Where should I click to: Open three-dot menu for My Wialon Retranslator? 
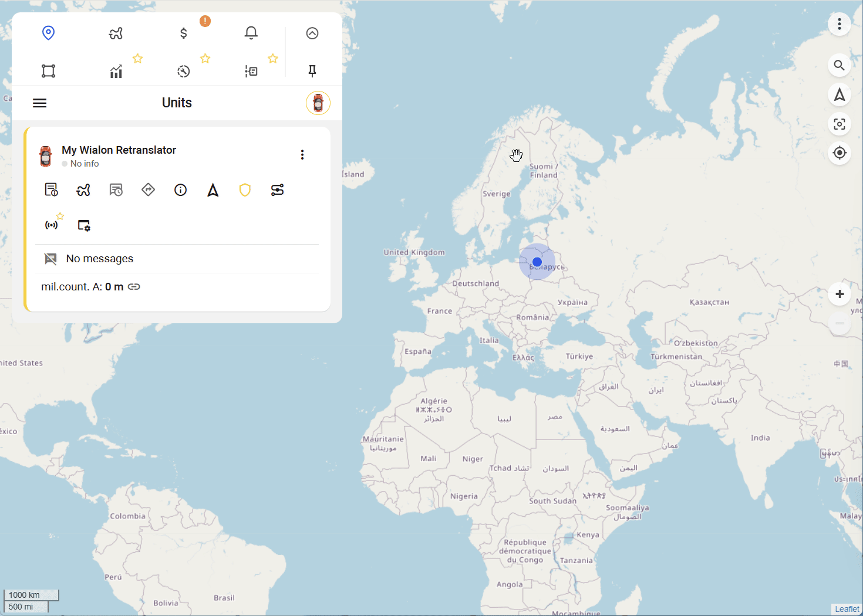click(302, 155)
